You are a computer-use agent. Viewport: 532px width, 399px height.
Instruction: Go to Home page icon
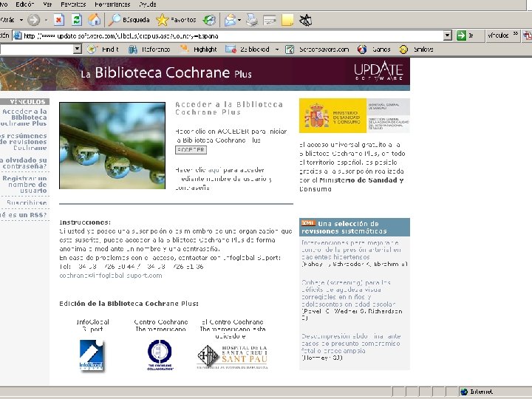[x=94, y=20]
